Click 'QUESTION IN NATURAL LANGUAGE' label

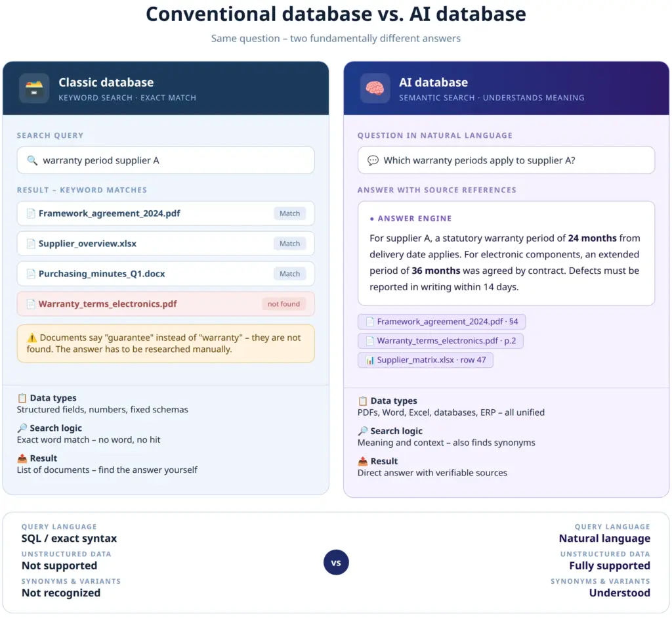pyautogui.click(x=435, y=135)
